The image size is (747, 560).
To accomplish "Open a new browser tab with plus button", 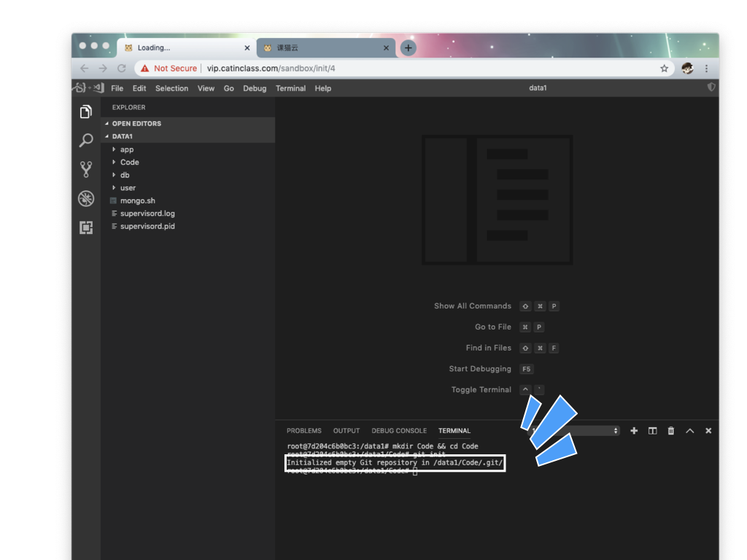I will 409,47.
